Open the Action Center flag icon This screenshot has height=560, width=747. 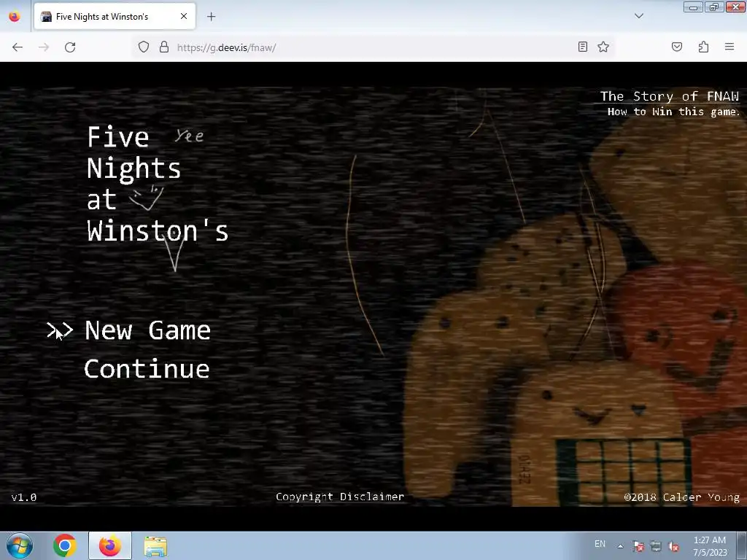coord(638,547)
